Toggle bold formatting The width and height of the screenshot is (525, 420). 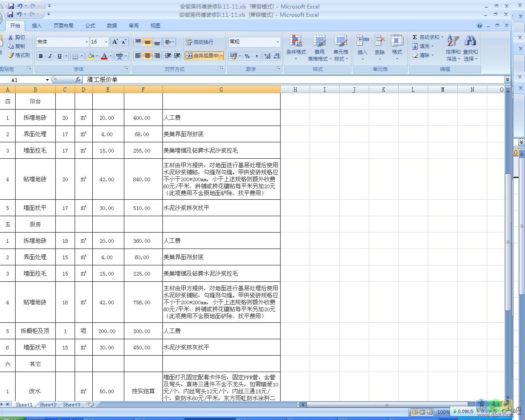pyautogui.click(x=41, y=56)
